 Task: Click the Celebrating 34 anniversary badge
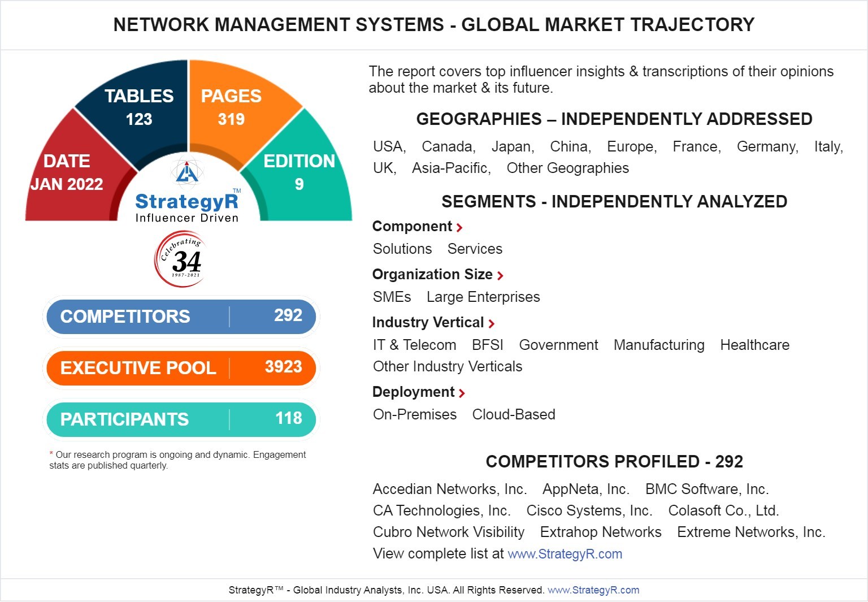point(180,259)
